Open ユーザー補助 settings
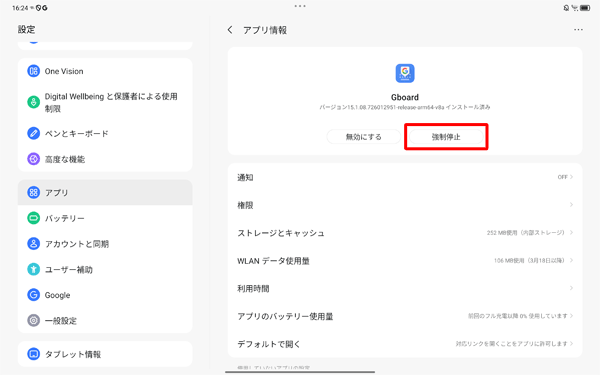 click(x=105, y=269)
